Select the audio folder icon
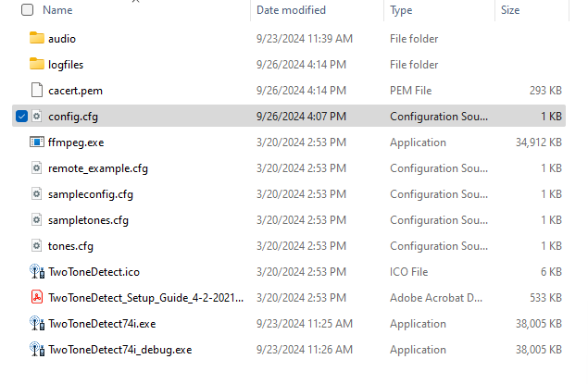The image size is (588, 384). pyautogui.click(x=37, y=38)
